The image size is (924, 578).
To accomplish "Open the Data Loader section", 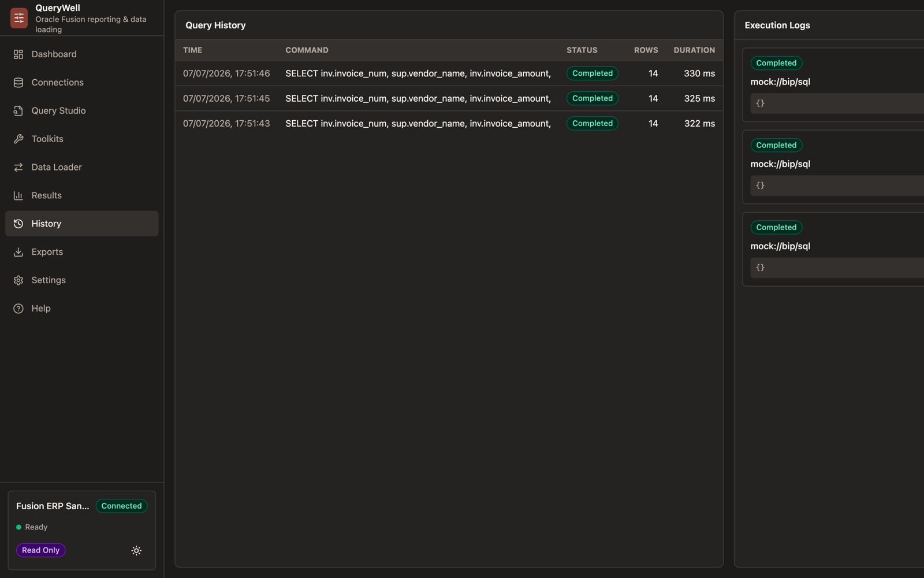I will [x=82, y=168].
